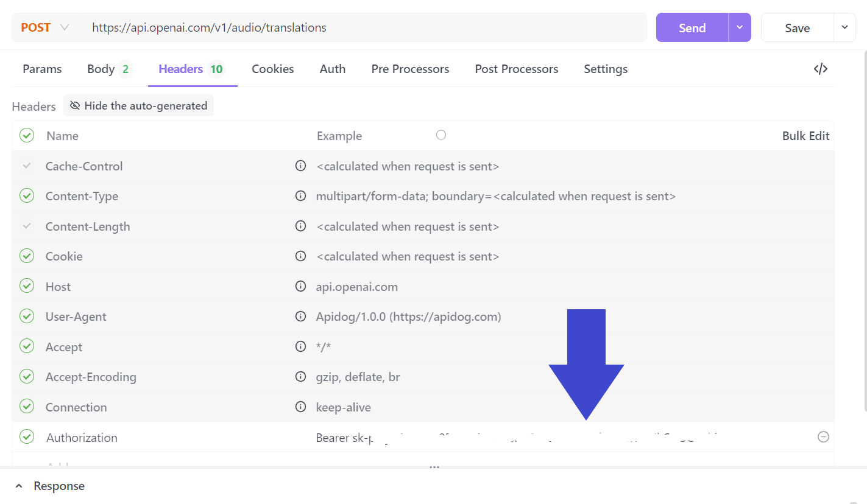
Task: Uncheck the Content-Type header checkbox
Action: [27, 196]
